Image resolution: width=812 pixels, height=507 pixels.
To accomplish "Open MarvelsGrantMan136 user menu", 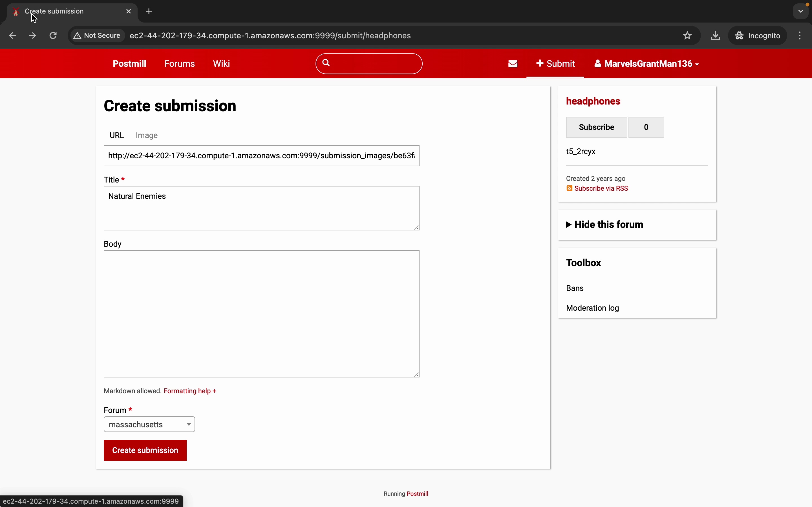I will click(x=646, y=64).
